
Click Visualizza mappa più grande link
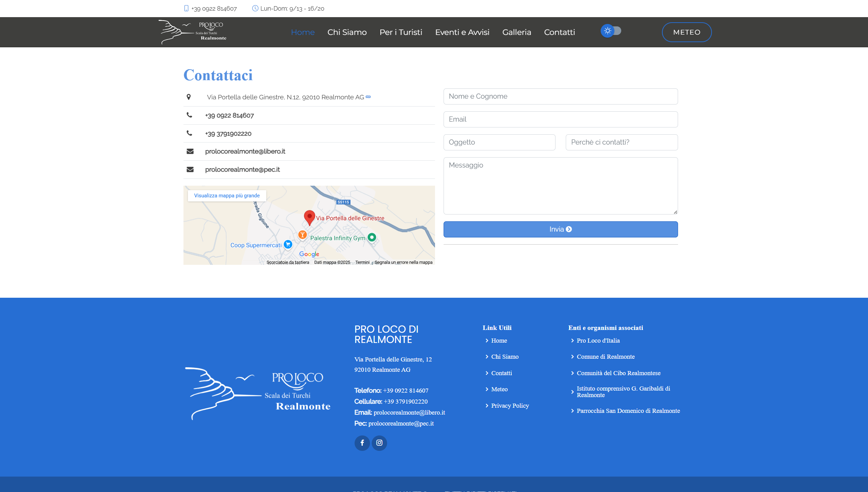pyautogui.click(x=227, y=196)
